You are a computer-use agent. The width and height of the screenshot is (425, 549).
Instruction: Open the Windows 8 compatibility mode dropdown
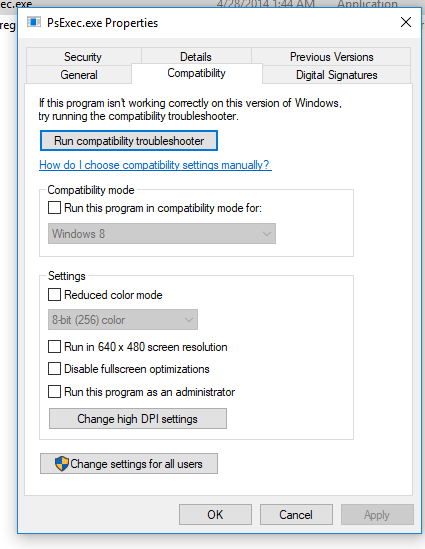162,234
